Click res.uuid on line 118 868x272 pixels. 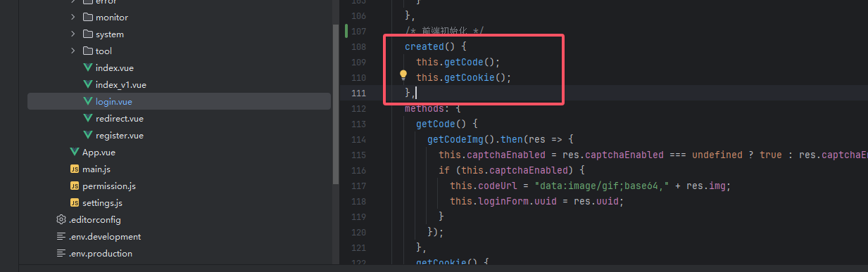[x=596, y=201]
